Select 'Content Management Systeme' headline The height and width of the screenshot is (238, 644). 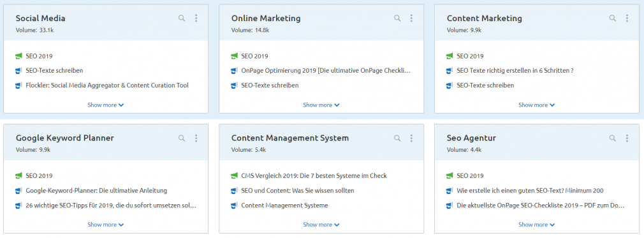[284, 205]
